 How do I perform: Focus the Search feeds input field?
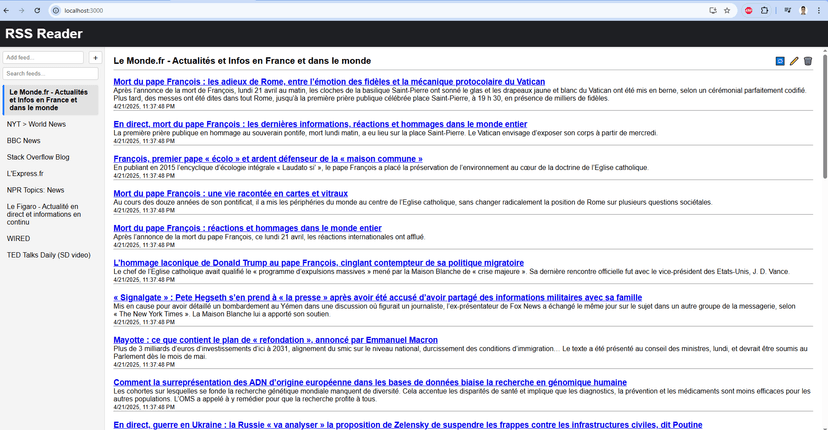pos(51,73)
